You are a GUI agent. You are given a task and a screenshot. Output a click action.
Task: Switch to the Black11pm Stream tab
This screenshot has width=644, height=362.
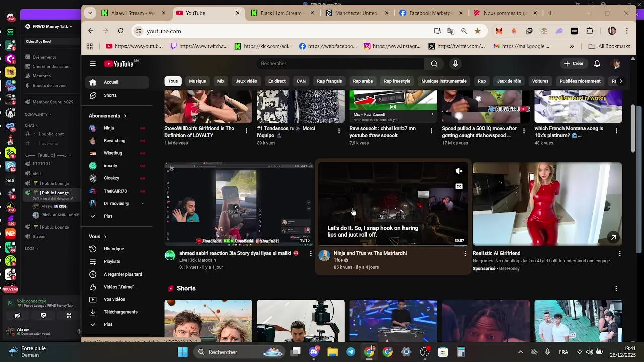pyautogui.click(x=282, y=13)
